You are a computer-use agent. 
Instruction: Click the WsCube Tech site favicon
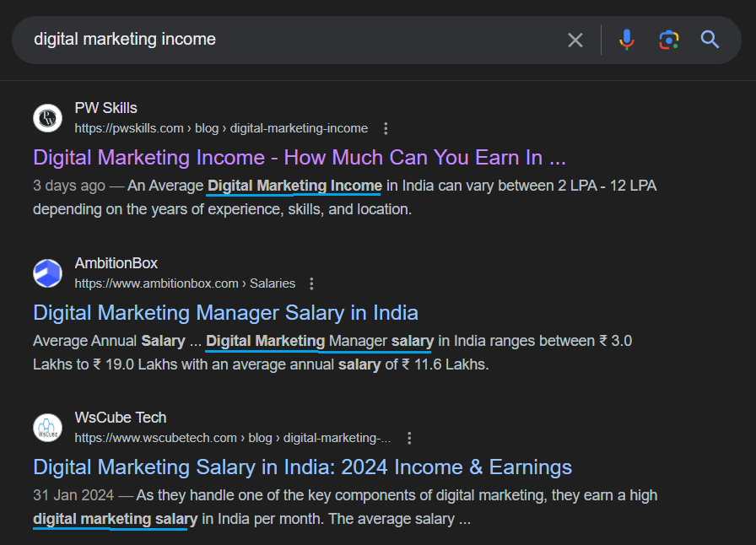coord(47,428)
